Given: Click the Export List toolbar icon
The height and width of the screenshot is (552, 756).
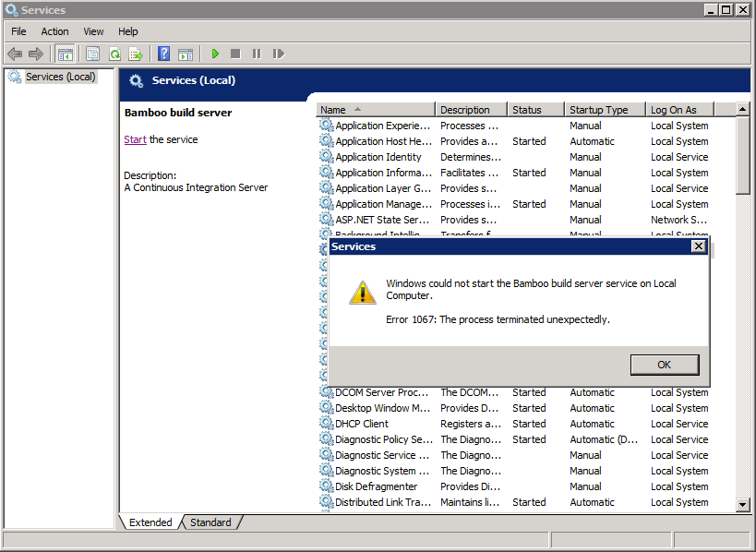Looking at the screenshot, I should coord(136,54).
